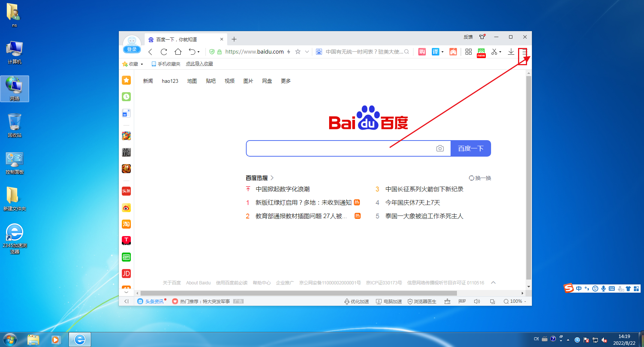Screen dimensions: 644x347
Task: Open the screenshot options dropdown arrow
Action: click(500, 52)
